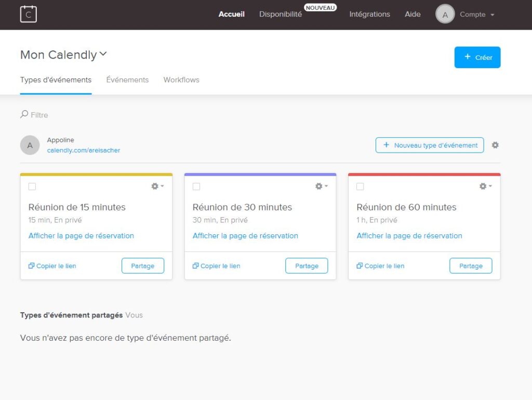
Task: Select the Réunion de 15 minutes checkbox
Action: (x=33, y=186)
